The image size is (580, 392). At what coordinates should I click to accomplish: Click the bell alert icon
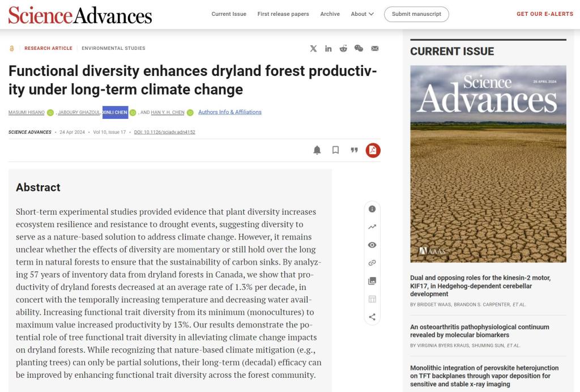pyautogui.click(x=317, y=150)
